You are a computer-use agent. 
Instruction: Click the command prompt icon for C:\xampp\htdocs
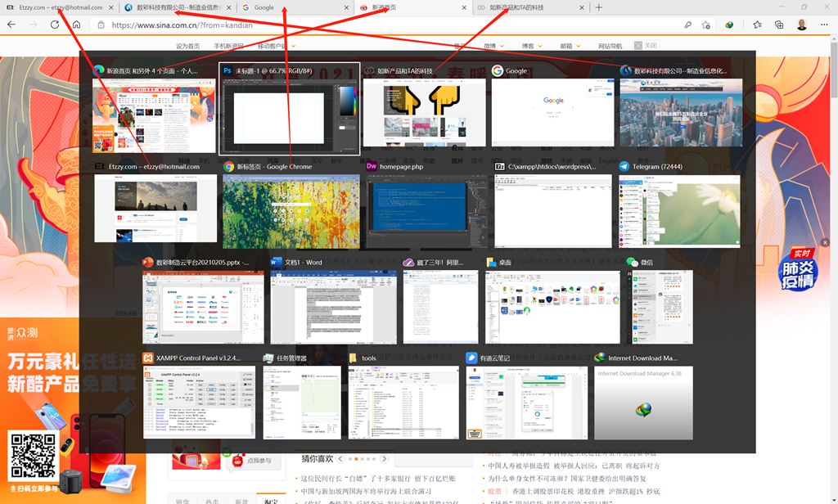pos(500,166)
